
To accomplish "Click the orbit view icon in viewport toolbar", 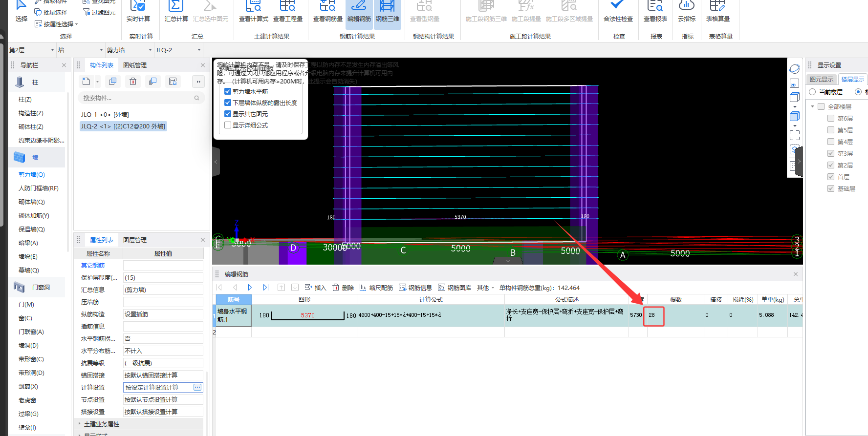I will (x=795, y=69).
